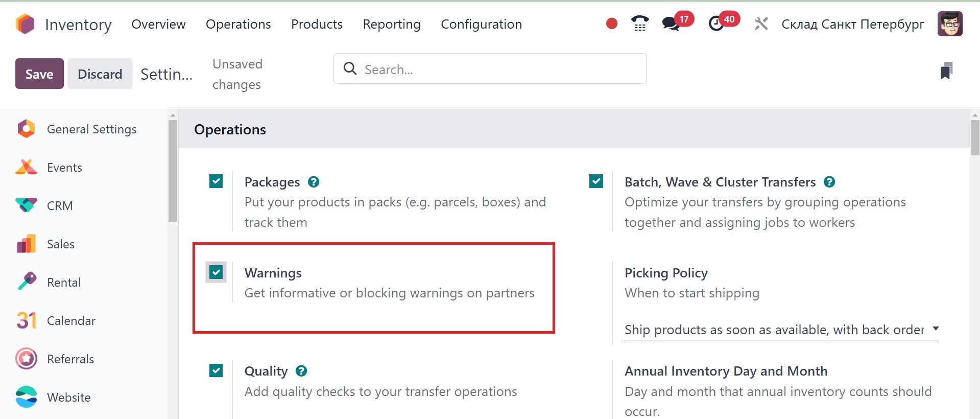Uncheck the Packages checkbox

point(216,181)
